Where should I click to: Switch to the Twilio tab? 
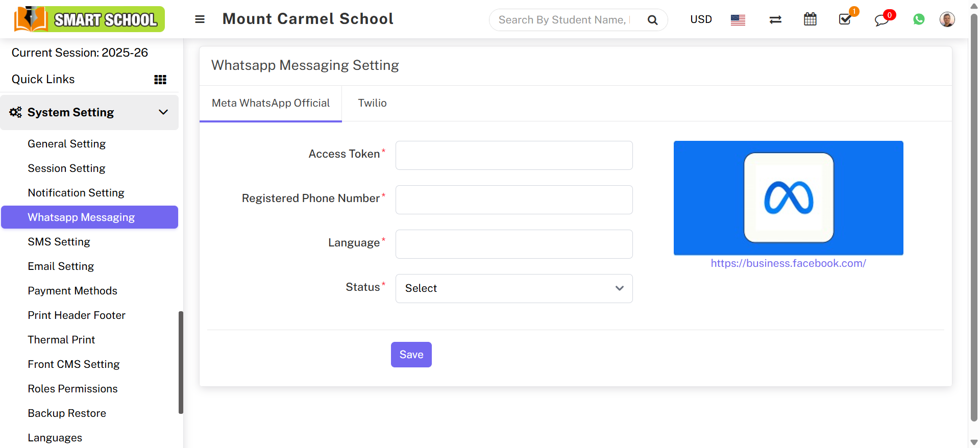[x=372, y=103]
